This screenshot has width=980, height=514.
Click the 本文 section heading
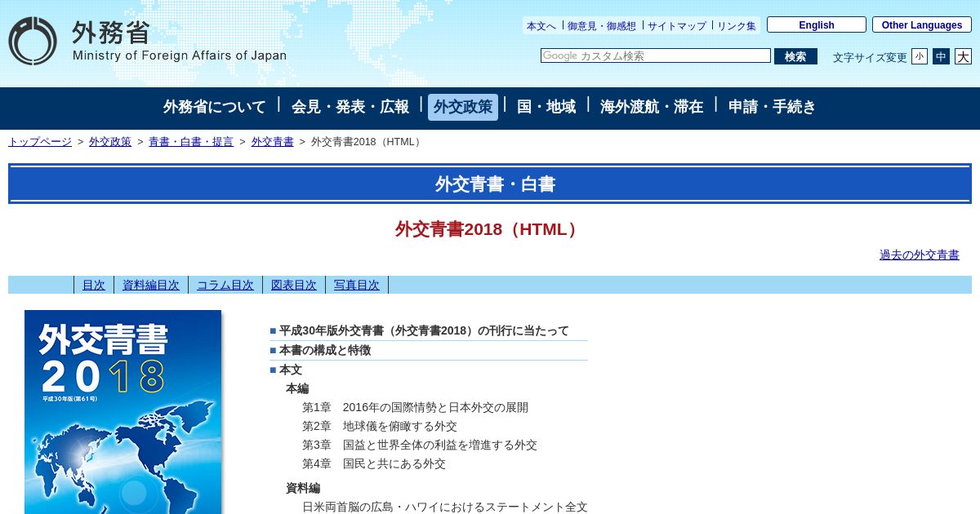tap(291, 370)
